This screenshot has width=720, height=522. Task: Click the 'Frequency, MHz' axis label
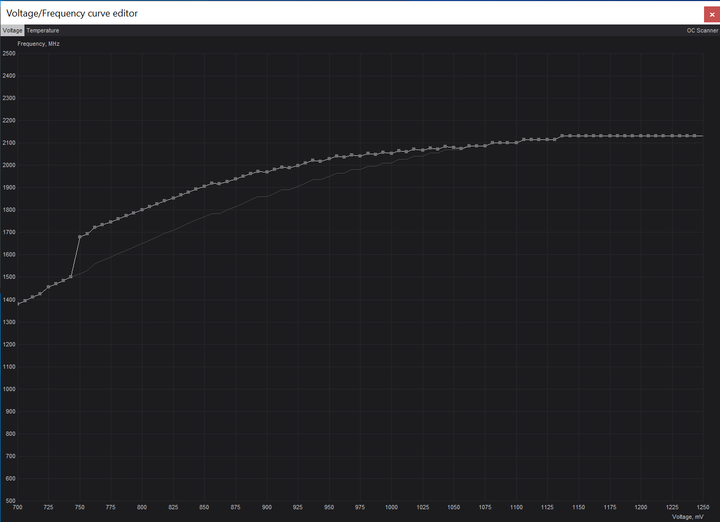(39, 44)
